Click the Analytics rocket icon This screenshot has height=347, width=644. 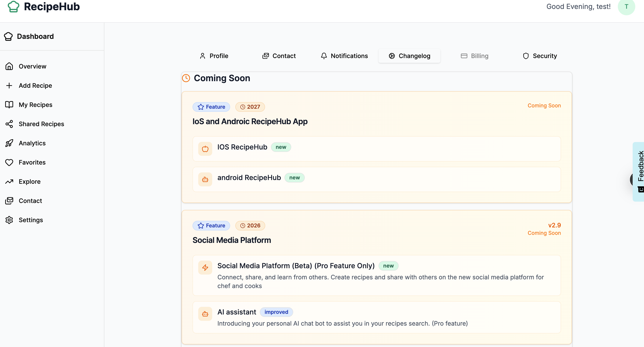(x=9, y=143)
